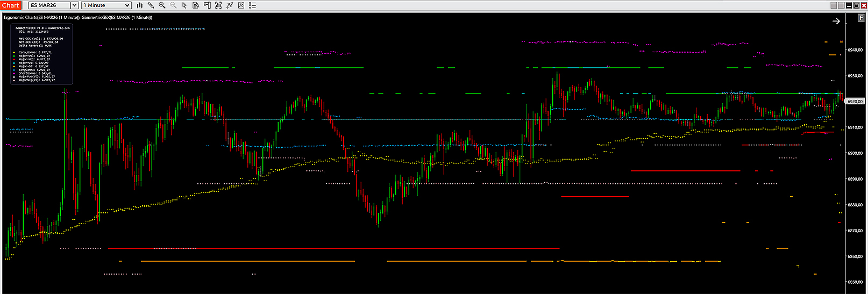Image resolution: width=868 pixels, height=294 pixels.
Task: Click the red Chart tab label
Action: pos(10,5)
